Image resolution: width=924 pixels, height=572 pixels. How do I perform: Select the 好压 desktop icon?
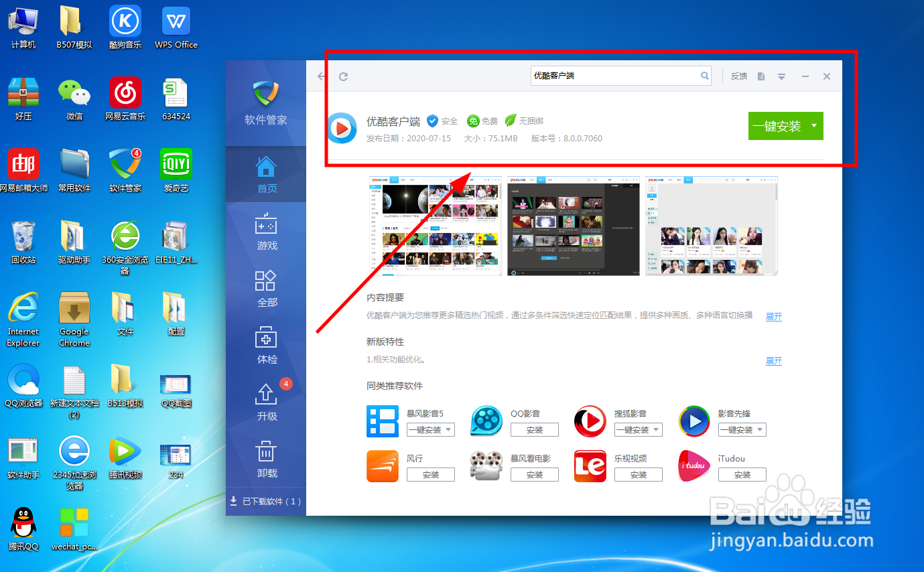pyautogui.click(x=23, y=99)
